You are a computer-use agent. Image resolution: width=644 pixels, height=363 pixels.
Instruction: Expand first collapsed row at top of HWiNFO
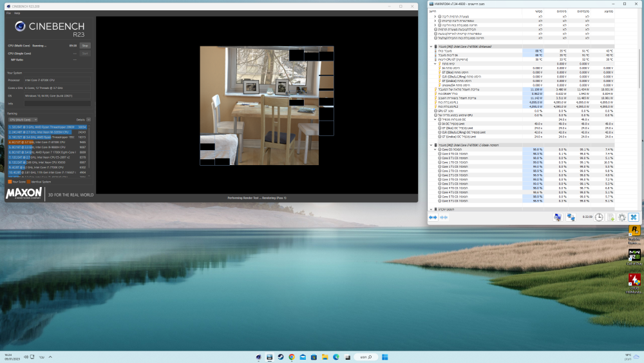pyautogui.click(x=435, y=17)
